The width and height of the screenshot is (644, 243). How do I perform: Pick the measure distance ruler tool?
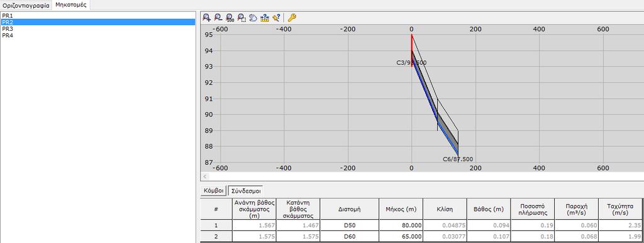[265, 18]
